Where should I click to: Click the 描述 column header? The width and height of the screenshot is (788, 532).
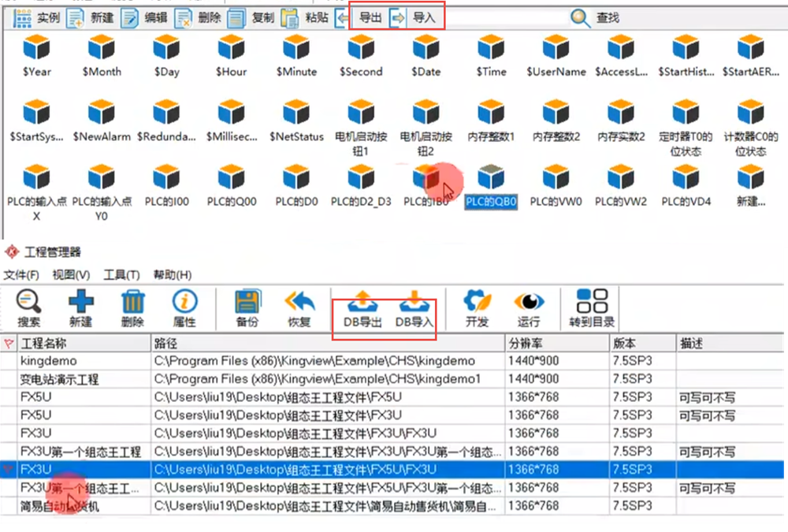coord(730,344)
